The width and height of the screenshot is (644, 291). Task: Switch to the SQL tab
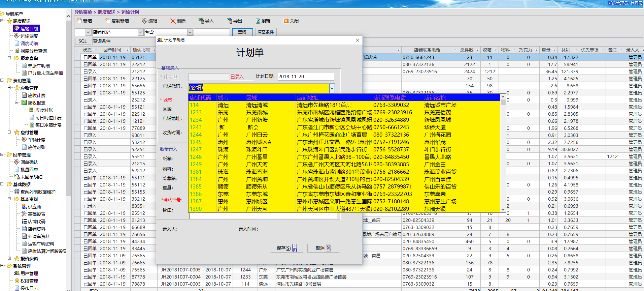pos(83,41)
